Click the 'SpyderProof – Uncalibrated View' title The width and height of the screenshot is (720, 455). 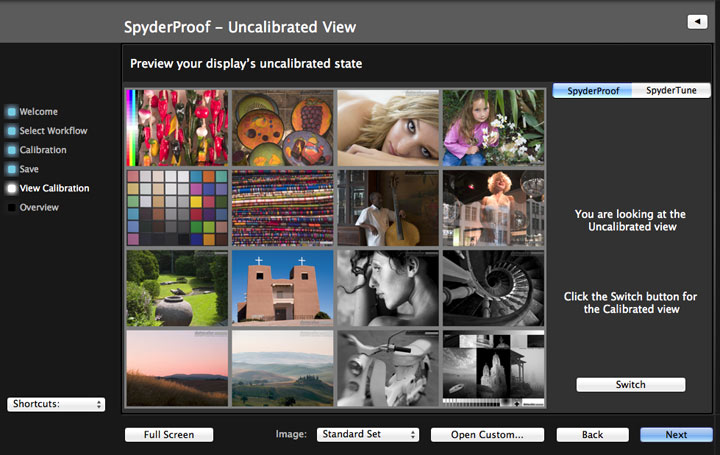pyautogui.click(x=240, y=27)
